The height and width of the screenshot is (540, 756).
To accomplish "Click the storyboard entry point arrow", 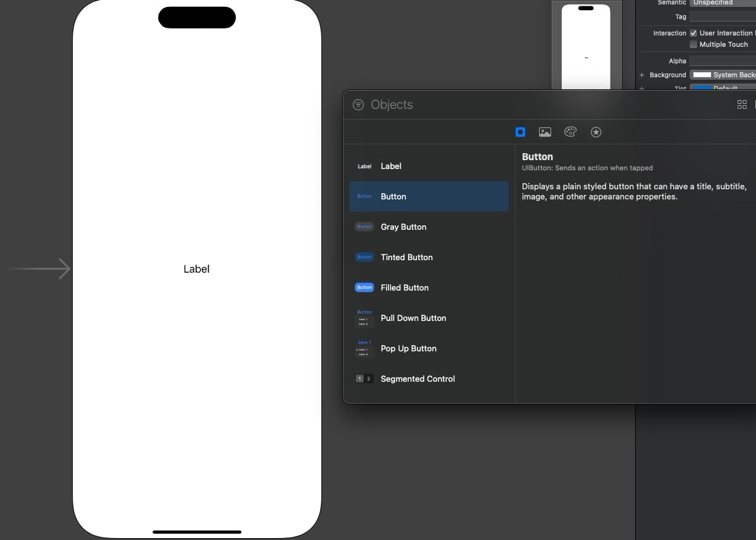I will pos(40,269).
